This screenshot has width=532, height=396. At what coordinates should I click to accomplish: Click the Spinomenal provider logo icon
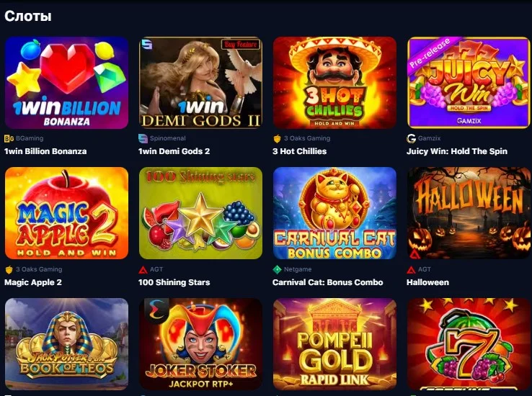143,138
